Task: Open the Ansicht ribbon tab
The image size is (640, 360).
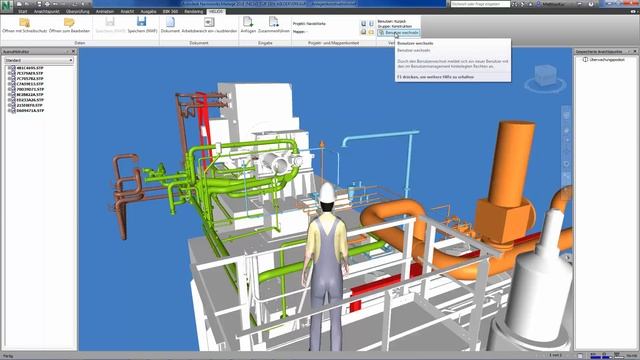Action: [x=127, y=11]
